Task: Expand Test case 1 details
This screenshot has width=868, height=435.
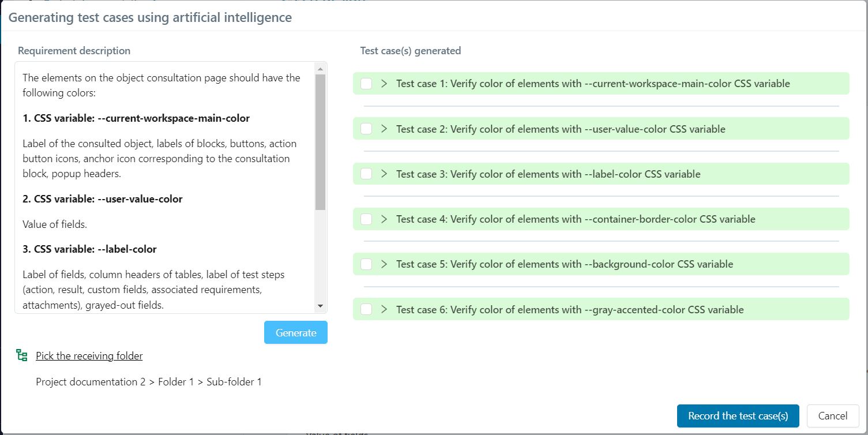Action: [384, 83]
